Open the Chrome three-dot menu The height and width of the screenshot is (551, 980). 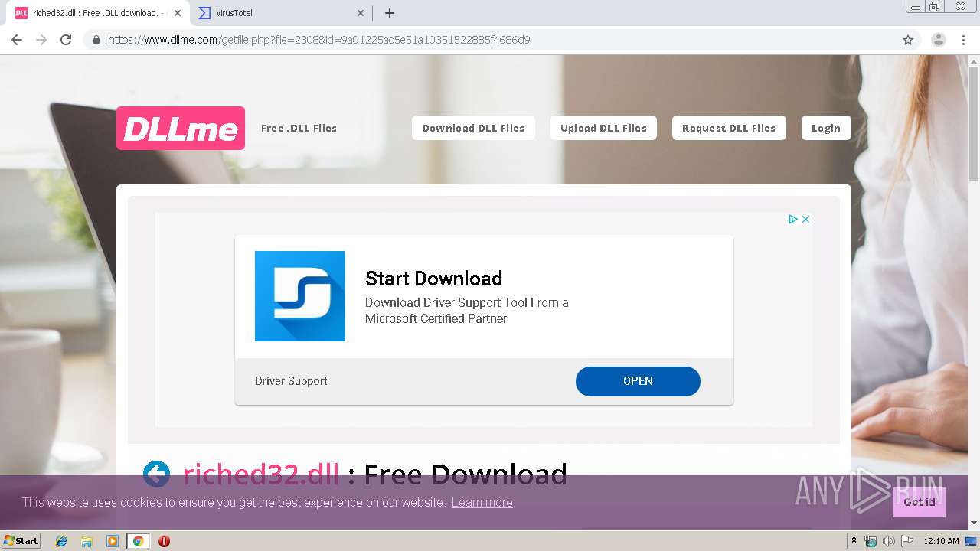coord(963,40)
